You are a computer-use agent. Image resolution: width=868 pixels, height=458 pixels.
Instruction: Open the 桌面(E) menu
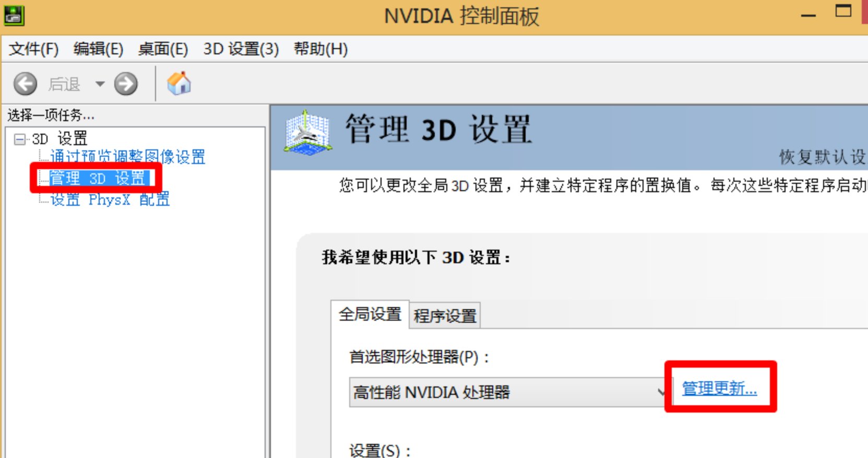[x=163, y=49]
